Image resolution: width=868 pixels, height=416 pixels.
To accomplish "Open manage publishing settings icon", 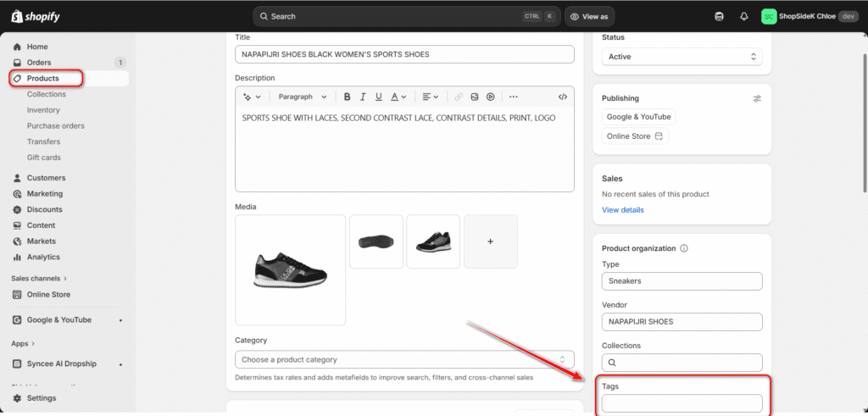I will [x=757, y=98].
